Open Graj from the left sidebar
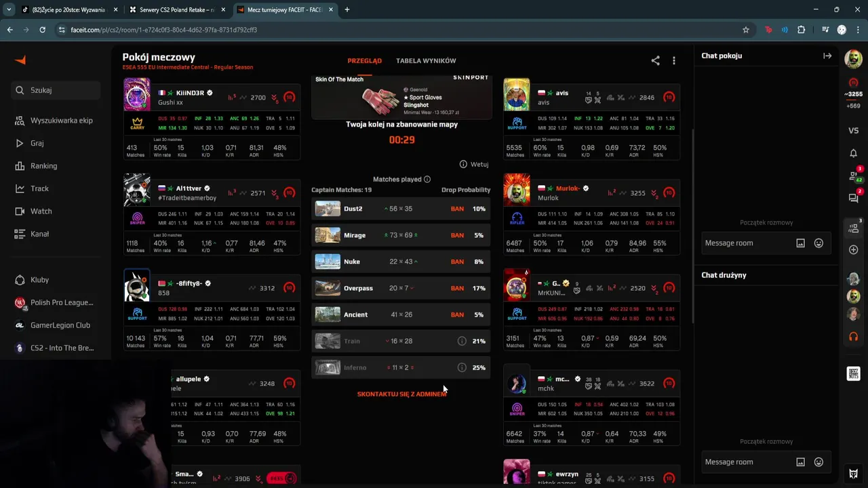 (30, 143)
